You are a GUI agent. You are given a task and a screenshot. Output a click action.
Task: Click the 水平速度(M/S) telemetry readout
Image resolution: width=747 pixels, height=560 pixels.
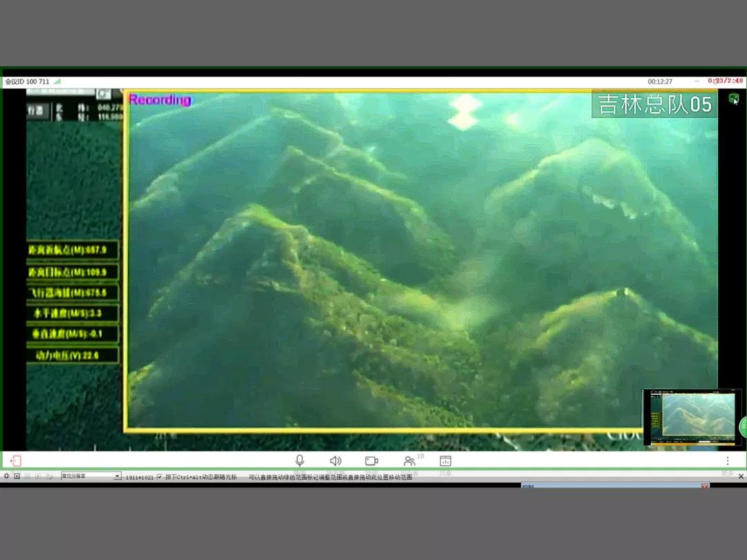[x=73, y=313]
